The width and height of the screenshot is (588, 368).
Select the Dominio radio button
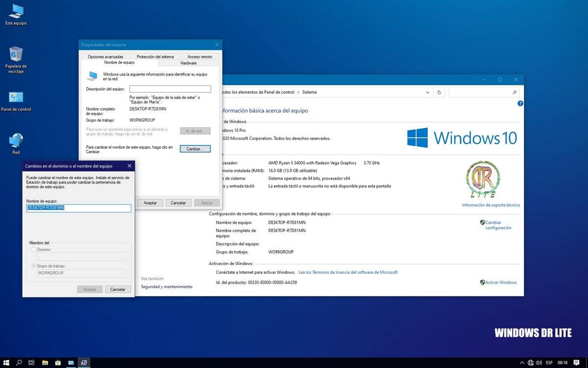(x=33, y=250)
